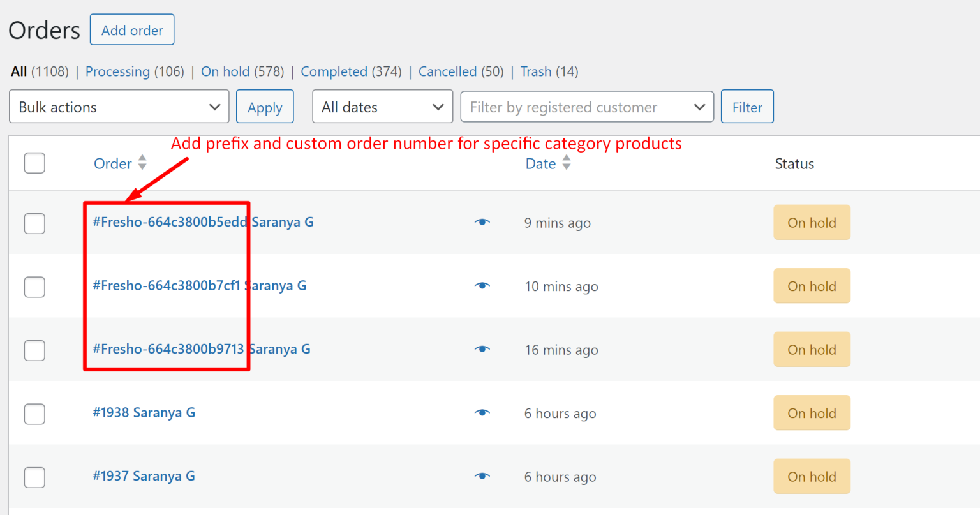The image size is (980, 515).
Task: Toggle the select-all orders checkbox in header
Action: tap(34, 163)
